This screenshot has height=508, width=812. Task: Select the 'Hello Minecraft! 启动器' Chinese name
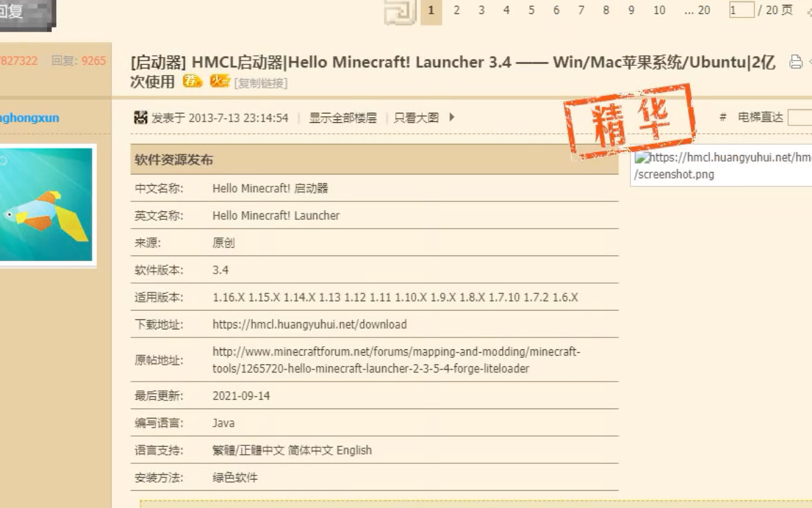coord(270,188)
